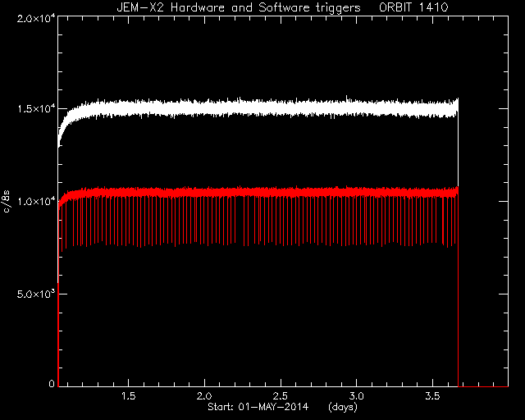Image resolution: width=525 pixels, height=420 pixels.
Task: Click the plot title JEM-X2 Hardware and Software triggers
Action: tap(239, 7)
